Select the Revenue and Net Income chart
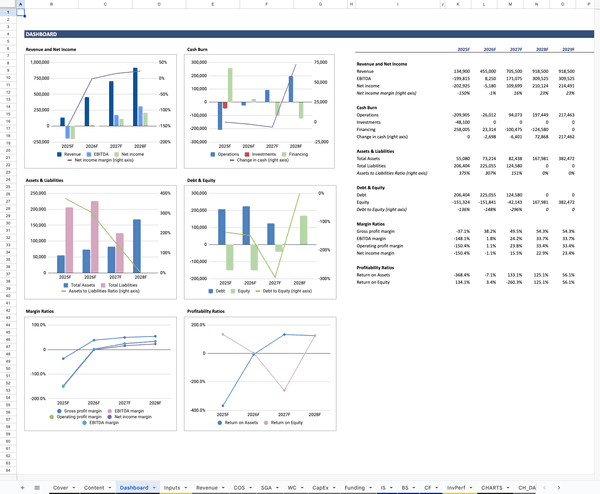The image size is (600, 494). click(100, 110)
